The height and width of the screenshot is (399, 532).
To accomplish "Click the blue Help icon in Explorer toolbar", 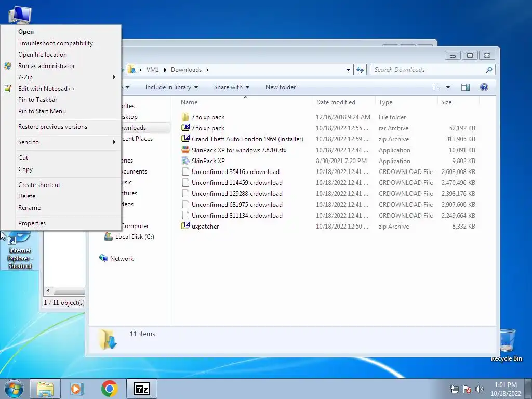I will [x=484, y=87].
